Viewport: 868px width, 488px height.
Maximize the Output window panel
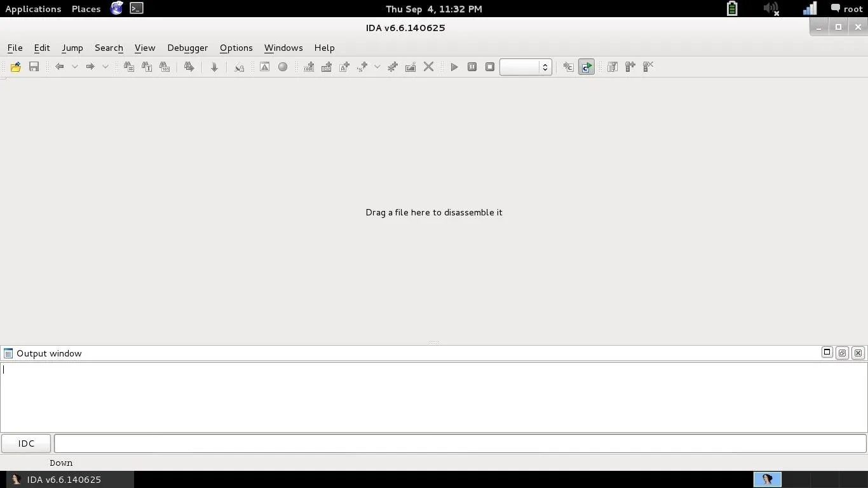827,353
